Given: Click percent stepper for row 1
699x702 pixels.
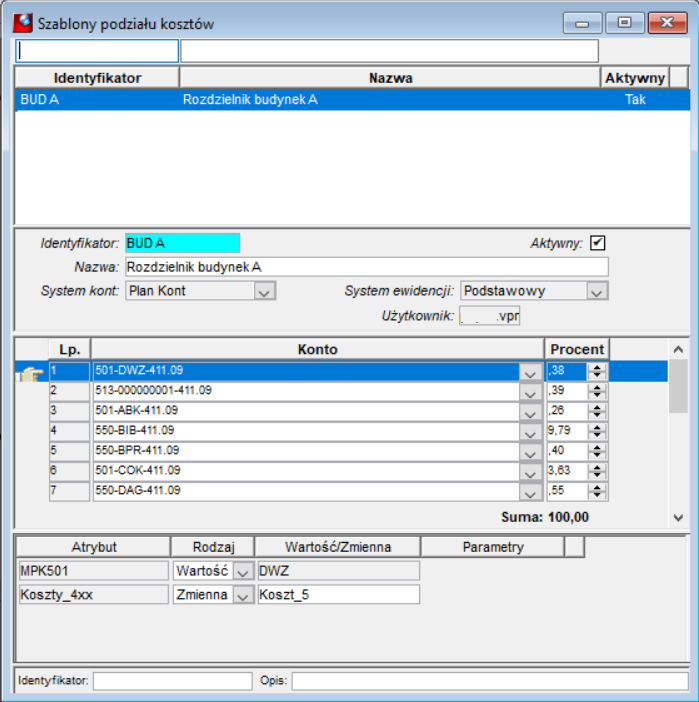Looking at the screenshot, I should (597, 371).
